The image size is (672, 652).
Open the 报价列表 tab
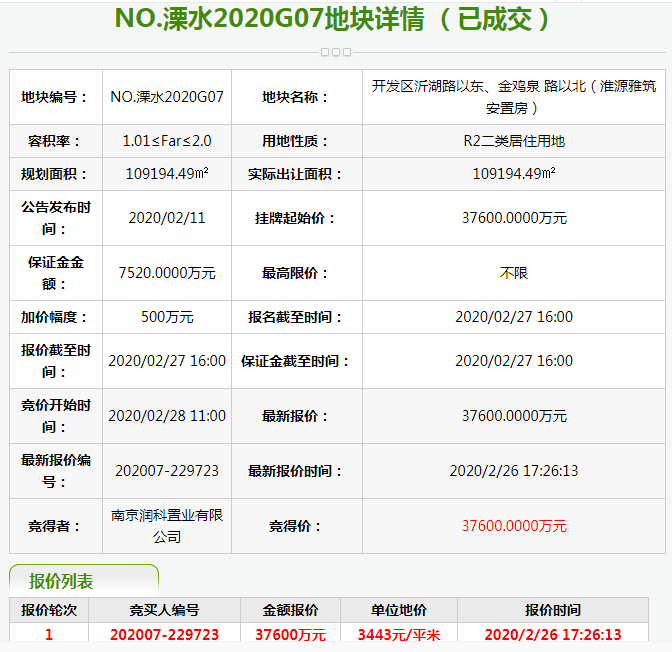[x=84, y=580]
